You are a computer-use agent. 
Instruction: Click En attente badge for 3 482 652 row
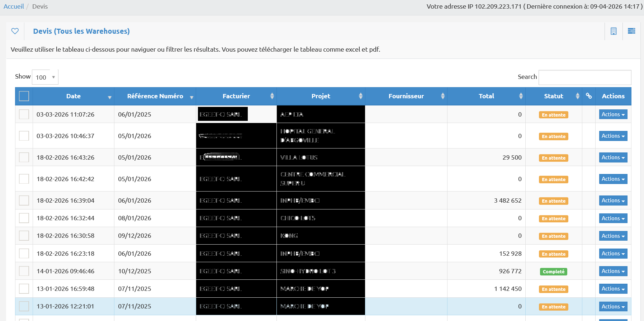(553, 201)
